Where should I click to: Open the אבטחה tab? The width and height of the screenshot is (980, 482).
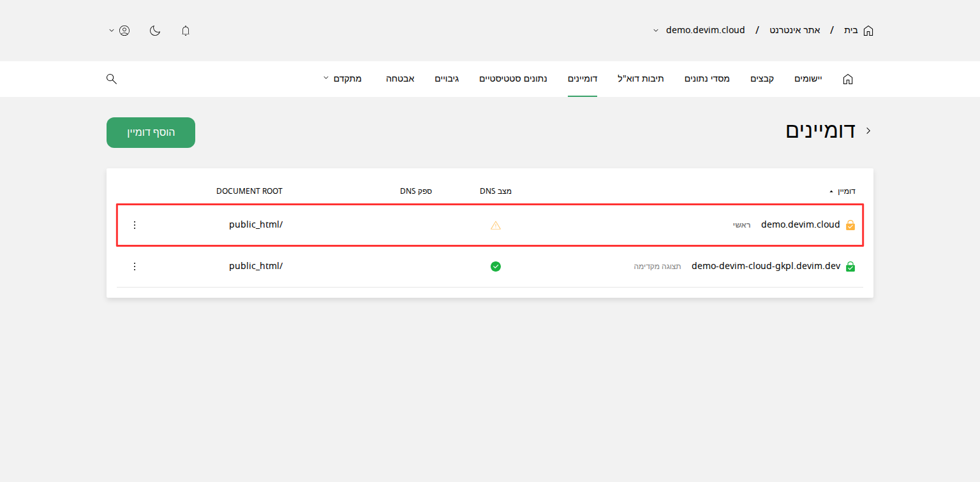(401, 78)
